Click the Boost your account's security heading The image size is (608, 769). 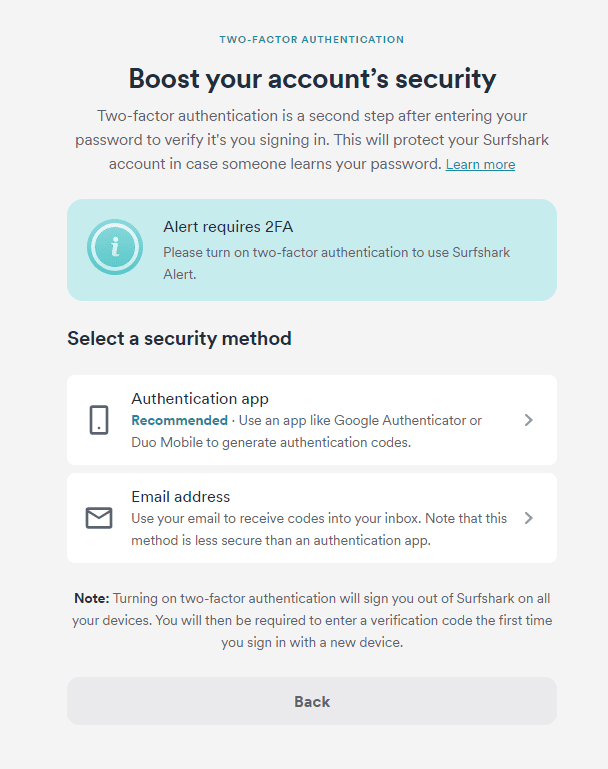point(312,79)
